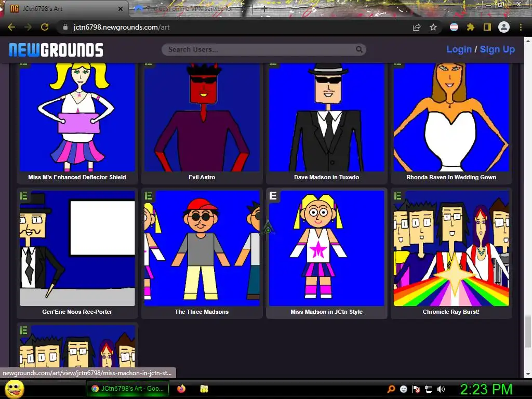Click the volume speaker tray icon
Viewport: 532px width, 399px height.
pos(441,389)
